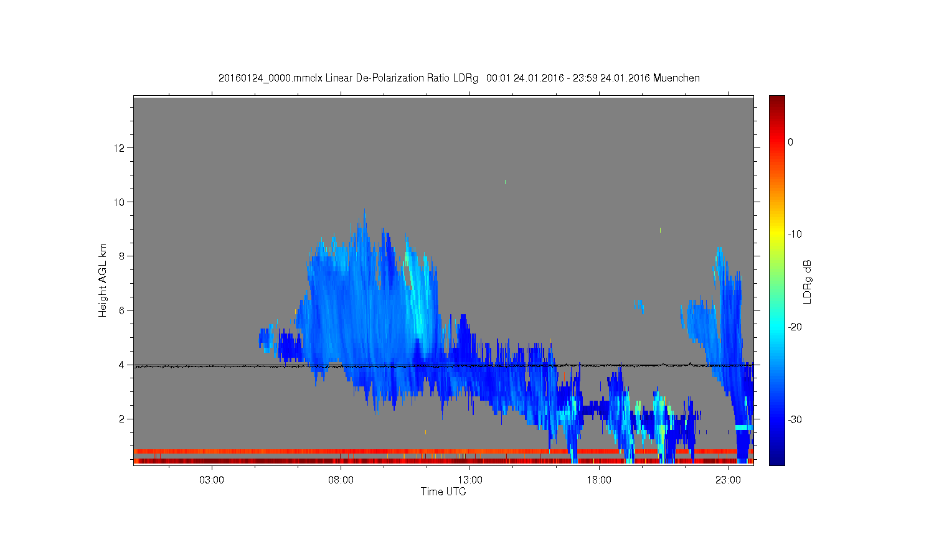Click the 03:00 time tick label
Image resolution: width=934 pixels, height=560 pixels.
(x=212, y=480)
